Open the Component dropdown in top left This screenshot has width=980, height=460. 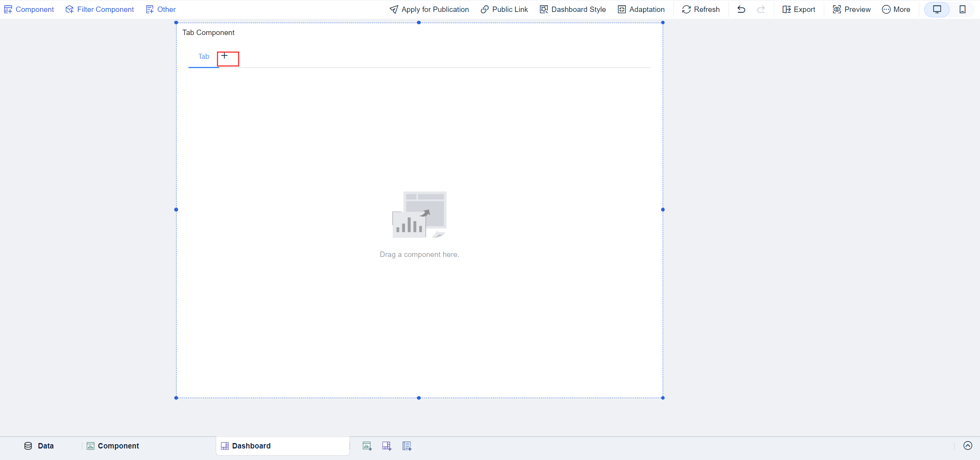pyautogui.click(x=29, y=9)
